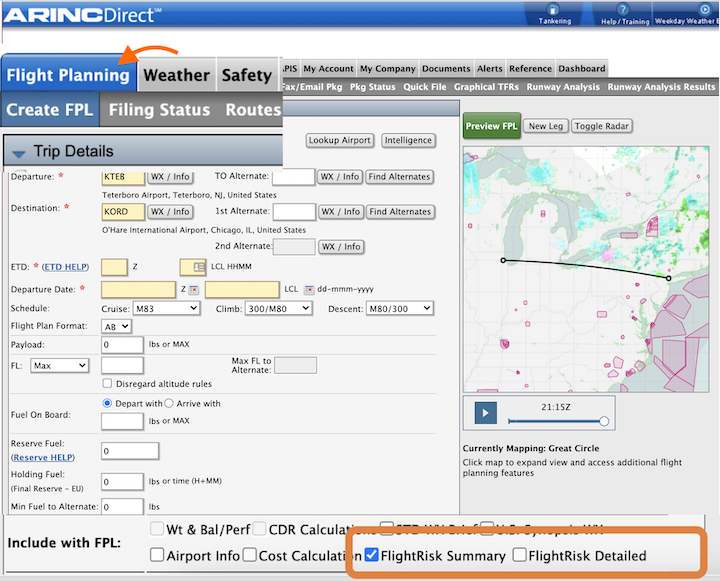Viewport: 720px width, 581px height.
Task: Open the Descent M80/300 dropdown
Action: (399, 308)
